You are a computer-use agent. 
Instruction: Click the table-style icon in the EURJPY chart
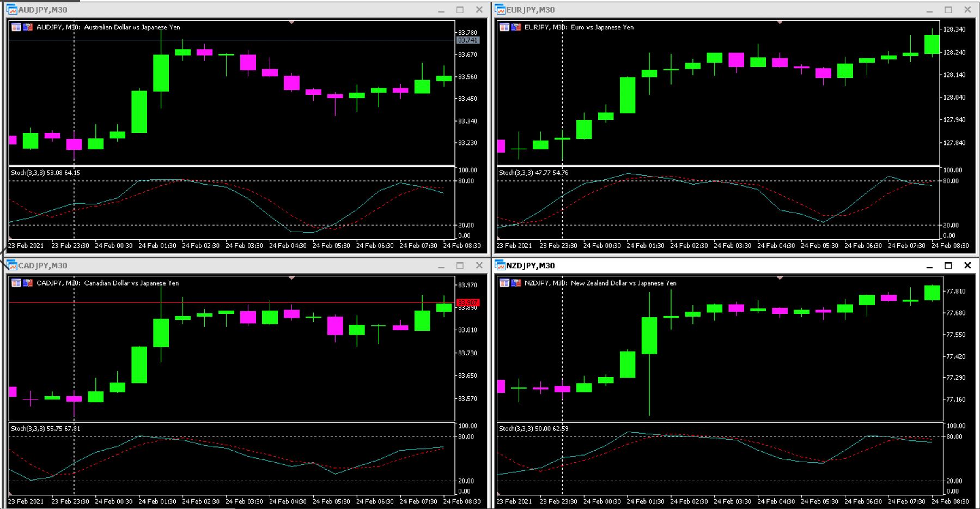(504, 27)
